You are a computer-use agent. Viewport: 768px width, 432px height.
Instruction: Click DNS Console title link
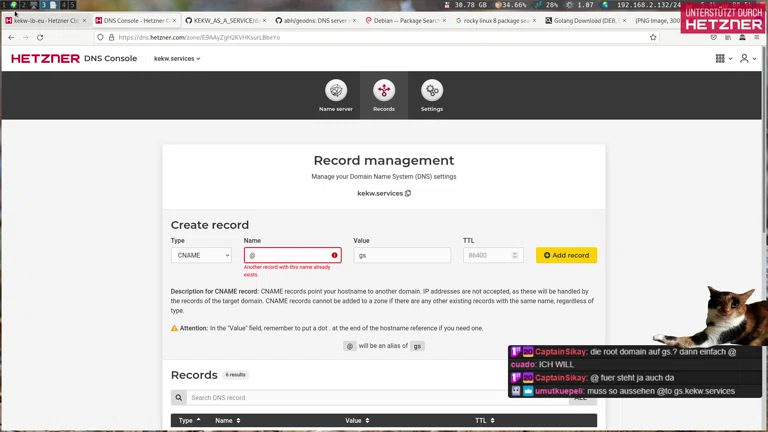coord(110,58)
